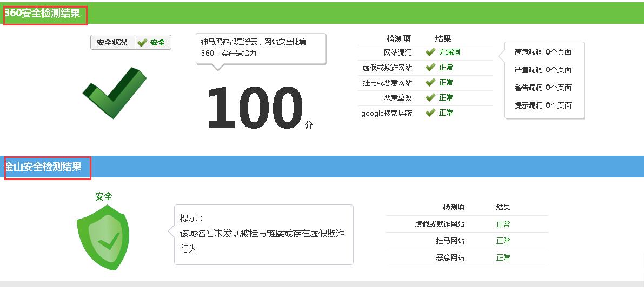The height and width of the screenshot is (291, 644).
Task: Click 虚假或欺诈网站 in the 金山 table
Action: pyautogui.click(x=440, y=224)
